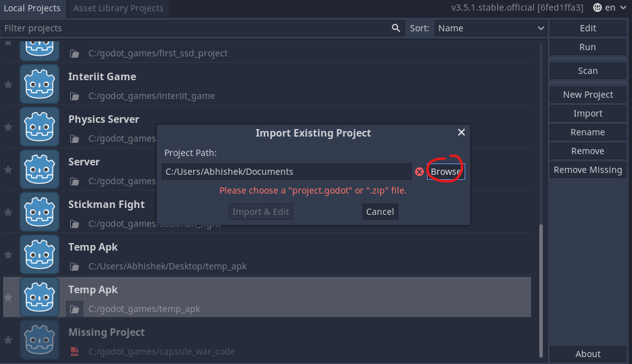Expand the en language dropdown
632x364 pixels.
(x=610, y=8)
